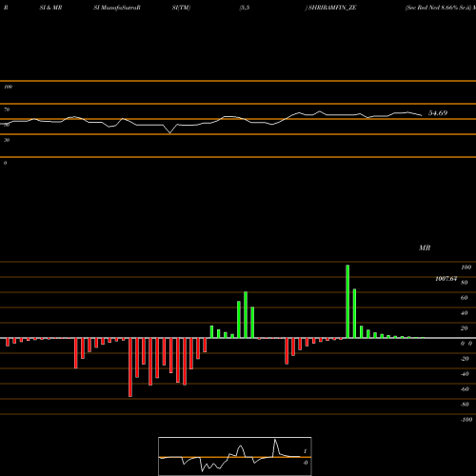Click the MR axis label 100

pos(466,268)
